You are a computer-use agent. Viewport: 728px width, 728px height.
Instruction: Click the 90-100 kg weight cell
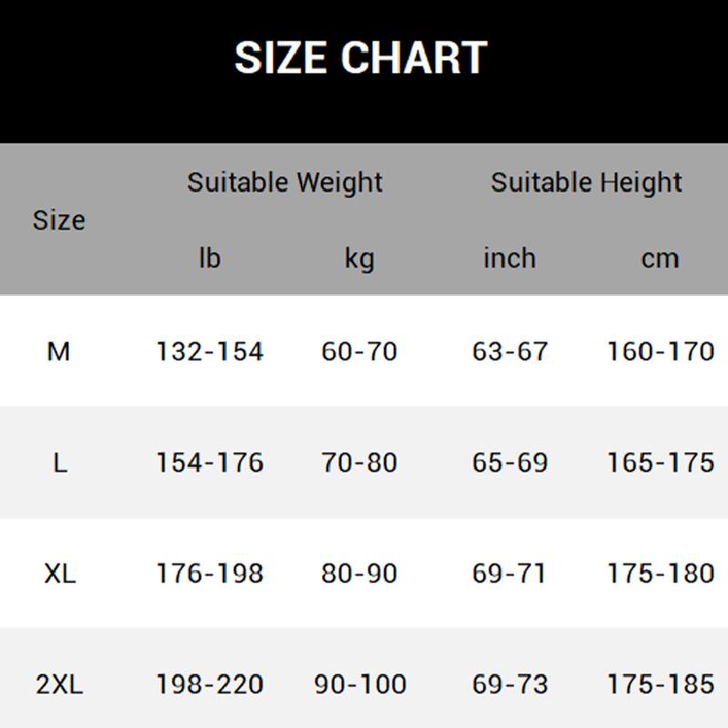(x=359, y=684)
